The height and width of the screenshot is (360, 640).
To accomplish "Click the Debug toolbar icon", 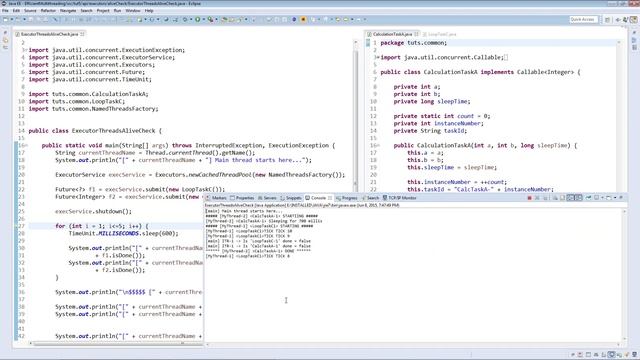I will tap(185, 19).
